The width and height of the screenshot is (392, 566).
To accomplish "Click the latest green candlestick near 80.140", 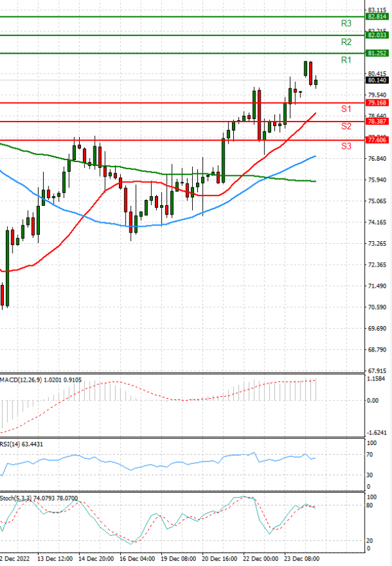I will tap(316, 82).
